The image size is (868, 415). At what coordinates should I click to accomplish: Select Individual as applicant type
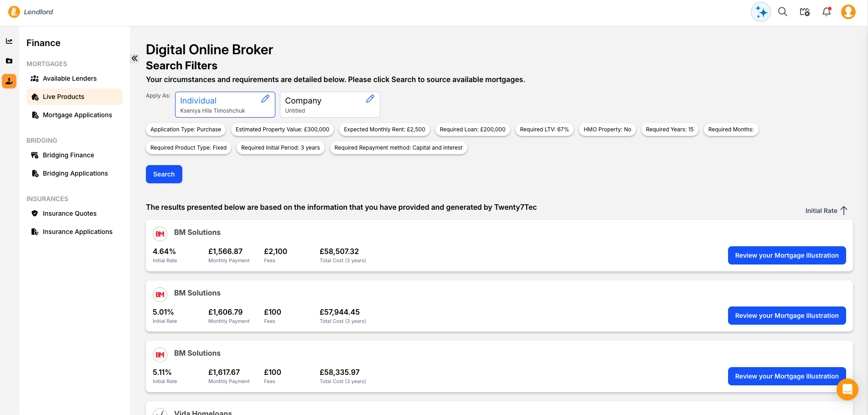click(x=214, y=104)
